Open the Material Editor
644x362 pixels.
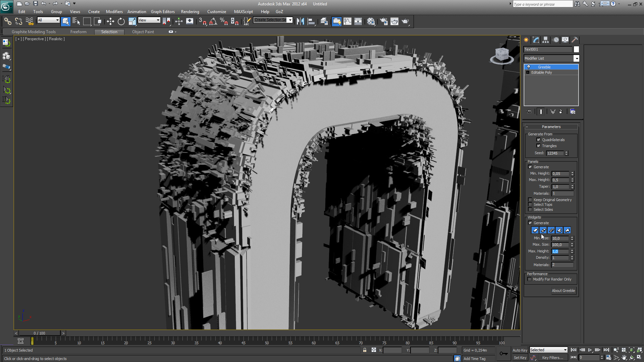pos(371,21)
